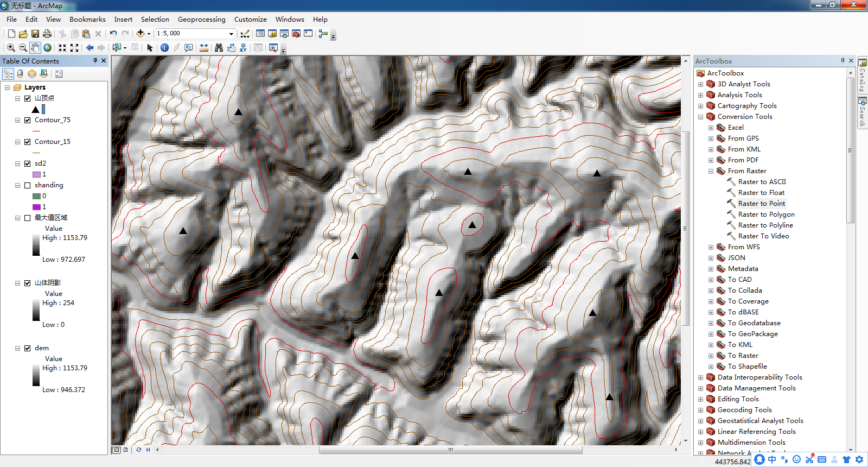This screenshot has width=868, height=467.
Task: Open the Windows menu
Action: tap(290, 20)
